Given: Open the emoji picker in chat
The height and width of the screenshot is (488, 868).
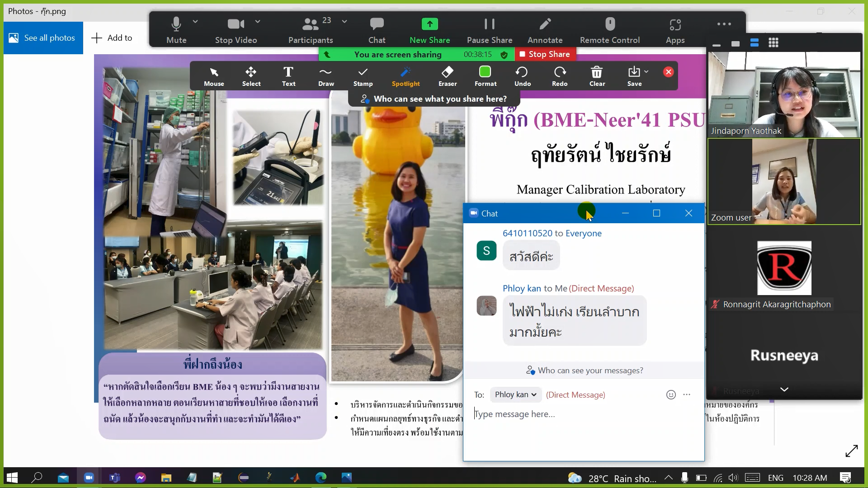Looking at the screenshot, I should [671, 394].
